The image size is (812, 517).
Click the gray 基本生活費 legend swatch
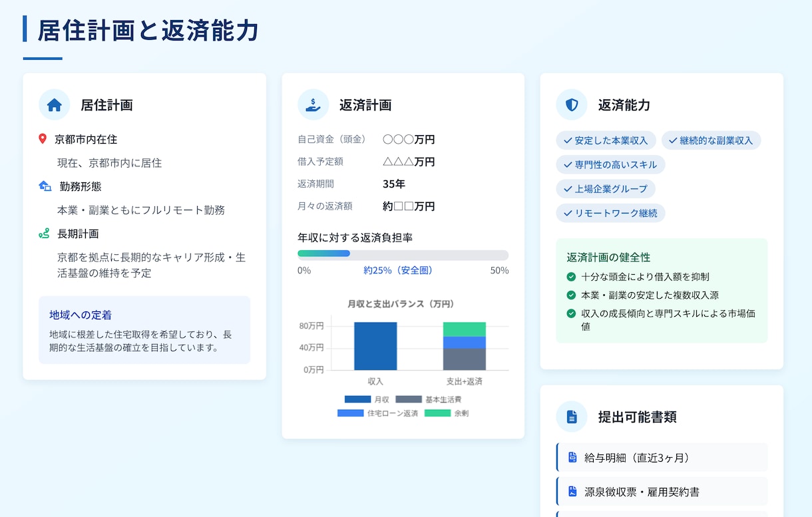coord(409,400)
